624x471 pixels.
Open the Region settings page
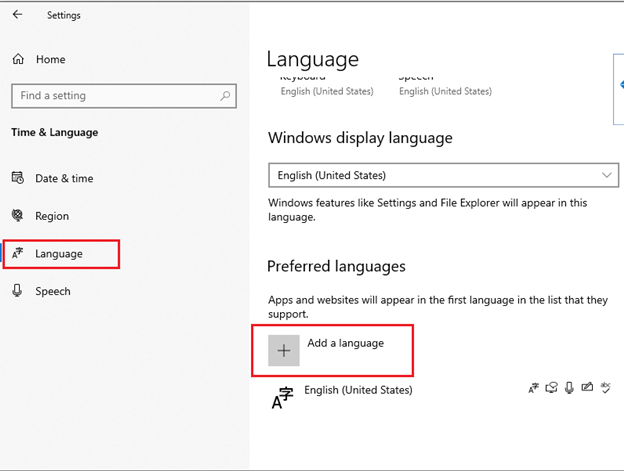(52, 216)
